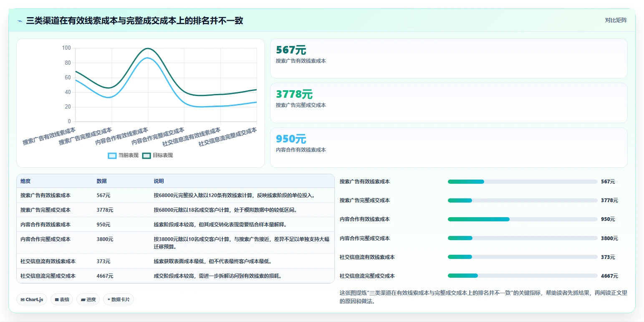This screenshot has height=322, width=644.
Task: Click the Chart.js tag
Action: coord(32,299)
